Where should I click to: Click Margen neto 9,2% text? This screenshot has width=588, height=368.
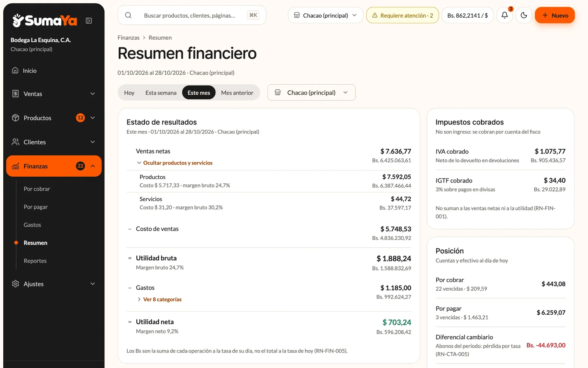(x=157, y=331)
